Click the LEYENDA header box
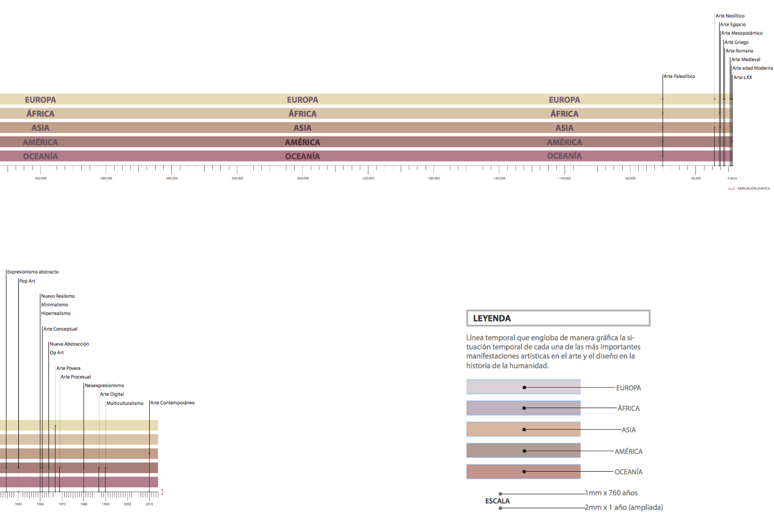This screenshot has height=532, width=774. 558,318
